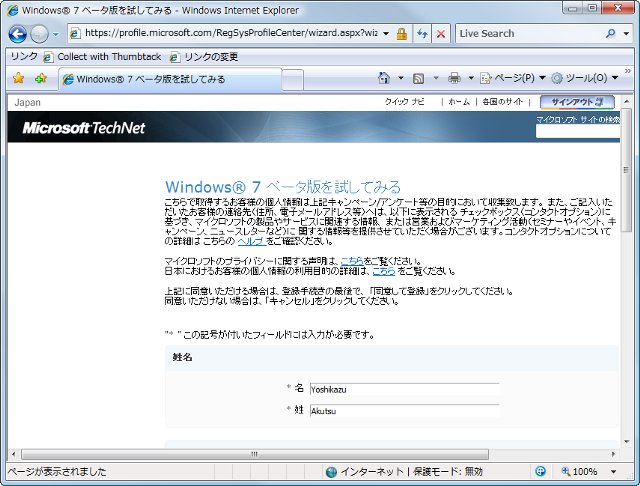Click the vertical scrollbar down arrow
This screenshot has height=486, width=640.
coord(627,441)
